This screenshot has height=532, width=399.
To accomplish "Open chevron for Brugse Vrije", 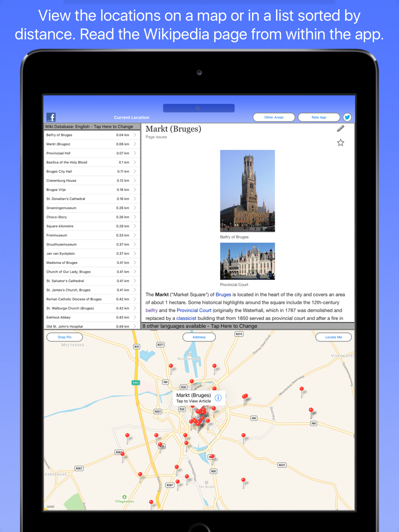I will pos(135,190).
